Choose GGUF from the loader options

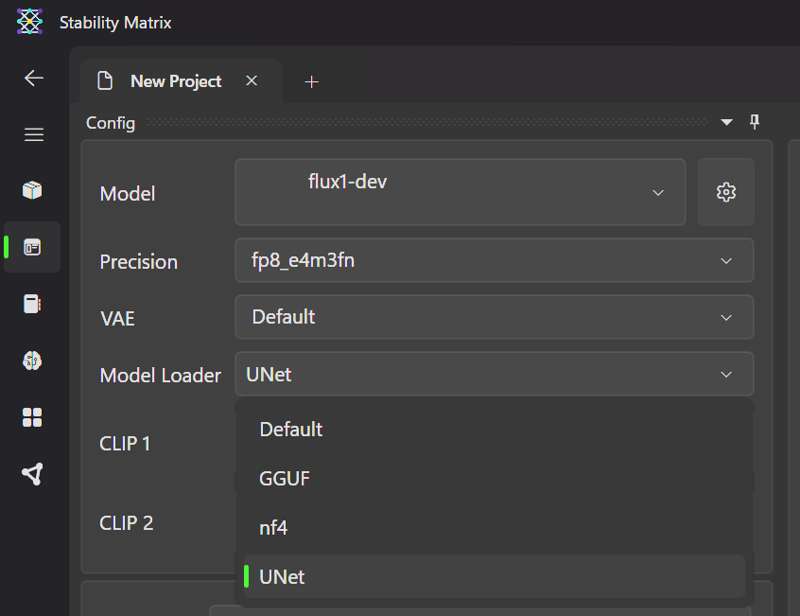285,479
